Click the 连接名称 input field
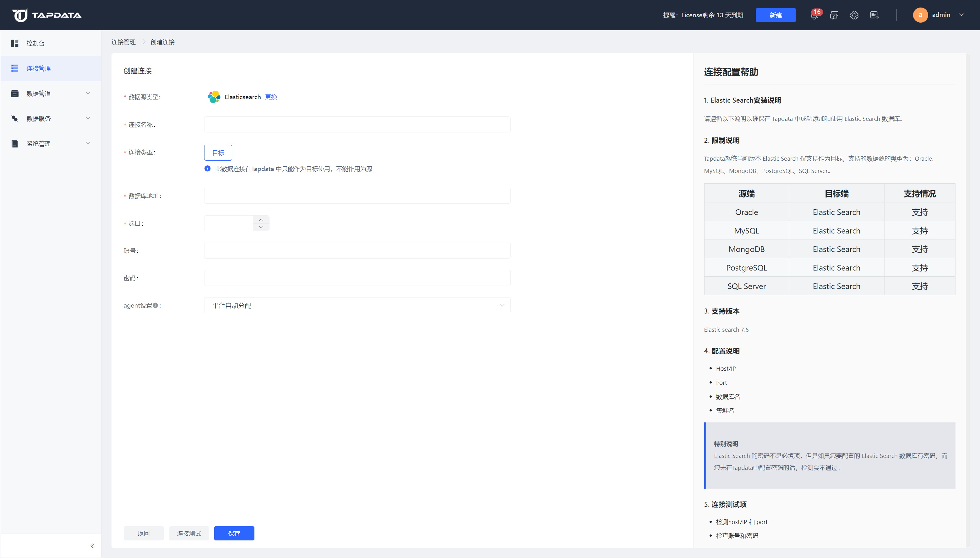980x558 pixels. 357,125
